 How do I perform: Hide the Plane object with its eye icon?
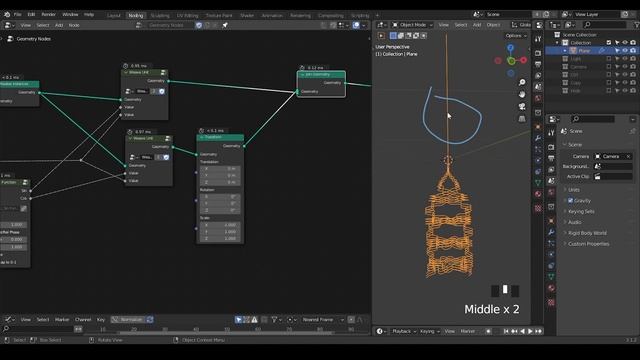625,51
